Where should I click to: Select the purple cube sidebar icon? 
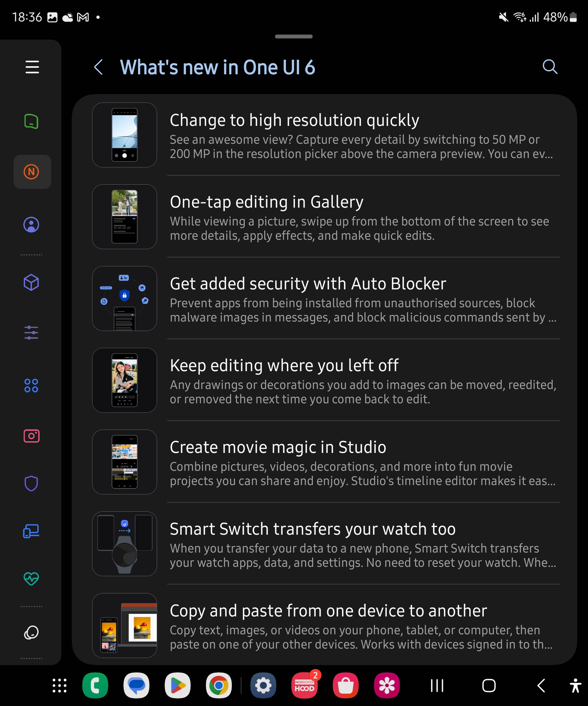(31, 282)
